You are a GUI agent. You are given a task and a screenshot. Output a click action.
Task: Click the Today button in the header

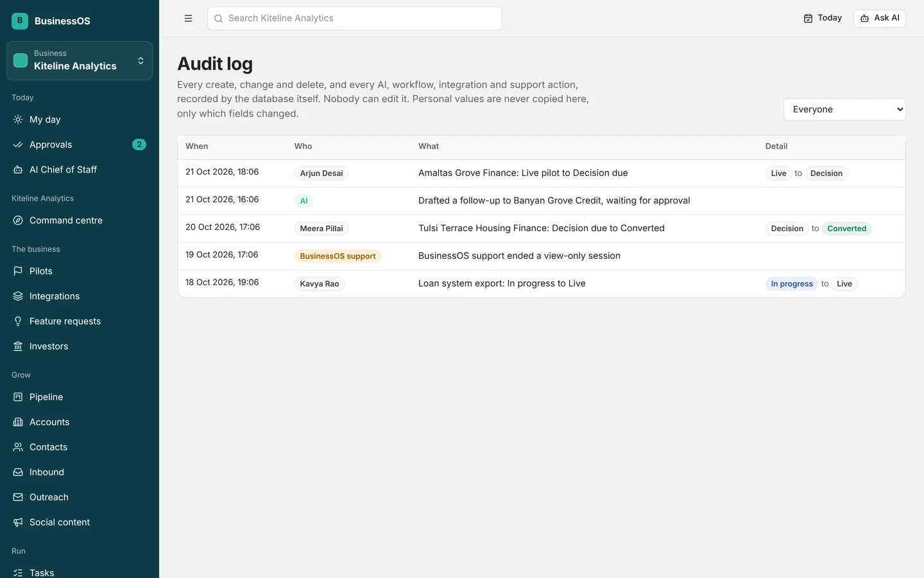(x=823, y=18)
